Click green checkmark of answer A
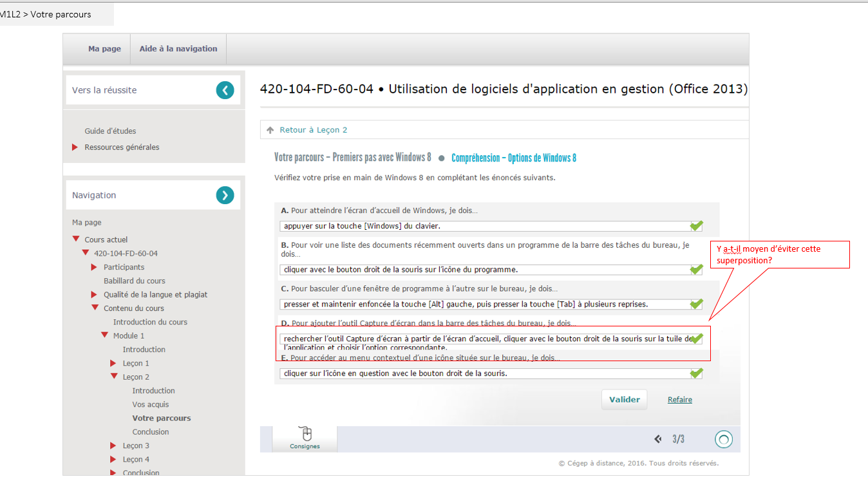 [696, 226]
